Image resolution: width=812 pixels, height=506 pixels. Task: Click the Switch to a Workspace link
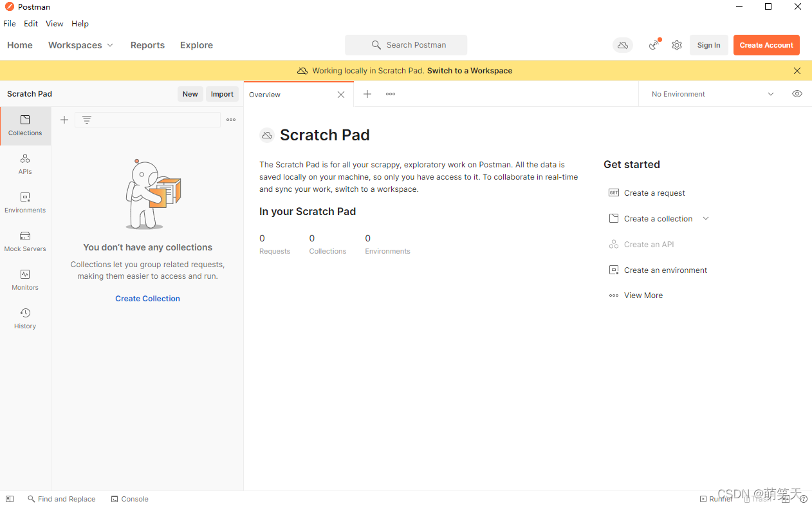tap(470, 71)
